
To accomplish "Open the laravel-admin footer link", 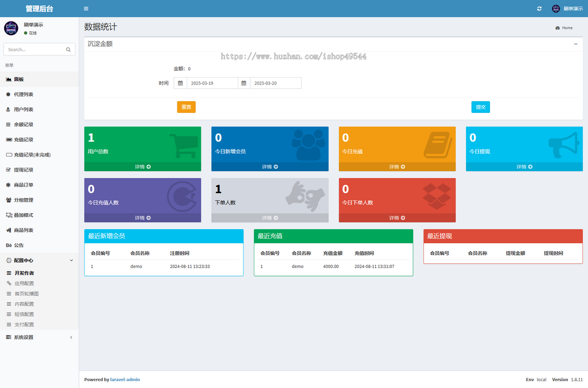I will [125, 380].
